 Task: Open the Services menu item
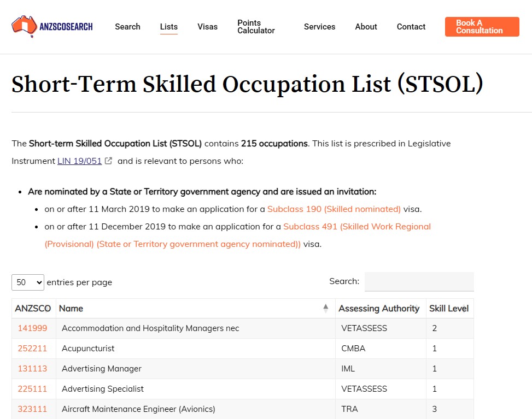pyautogui.click(x=319, y=27)
